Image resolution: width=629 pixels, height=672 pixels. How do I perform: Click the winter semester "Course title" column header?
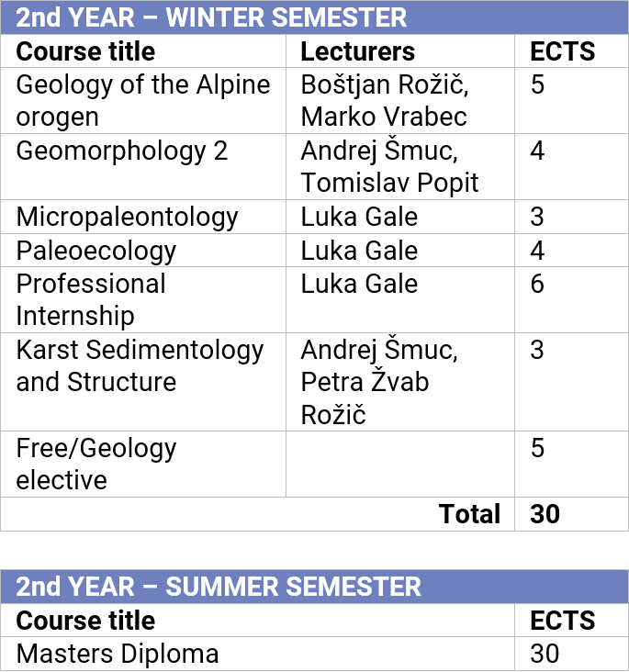[86, 51]
